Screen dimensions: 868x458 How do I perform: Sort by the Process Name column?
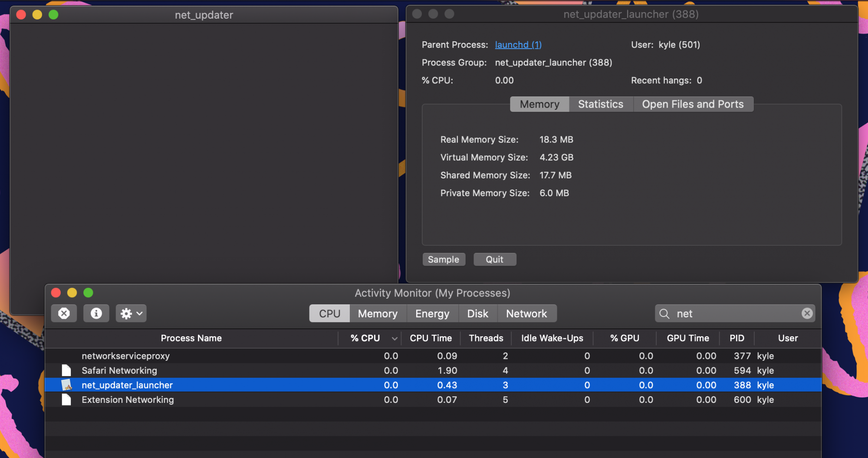(191, 338)
